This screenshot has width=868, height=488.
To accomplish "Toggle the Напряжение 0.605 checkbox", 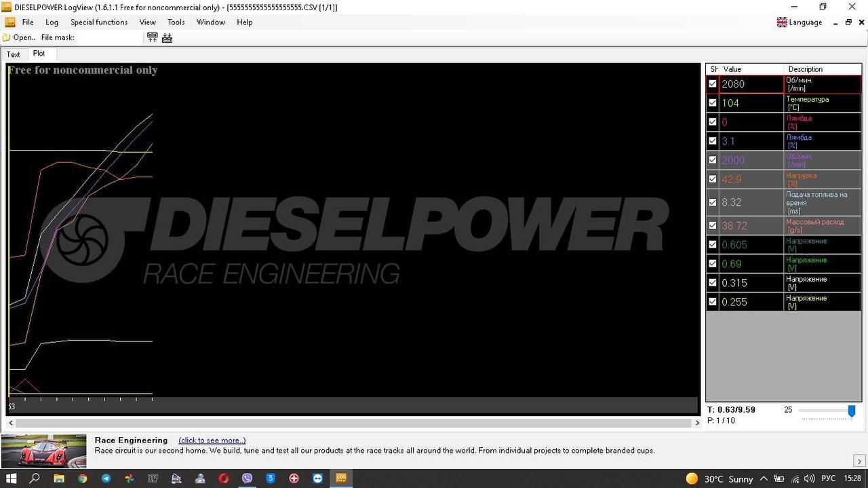I will point(713,244).
